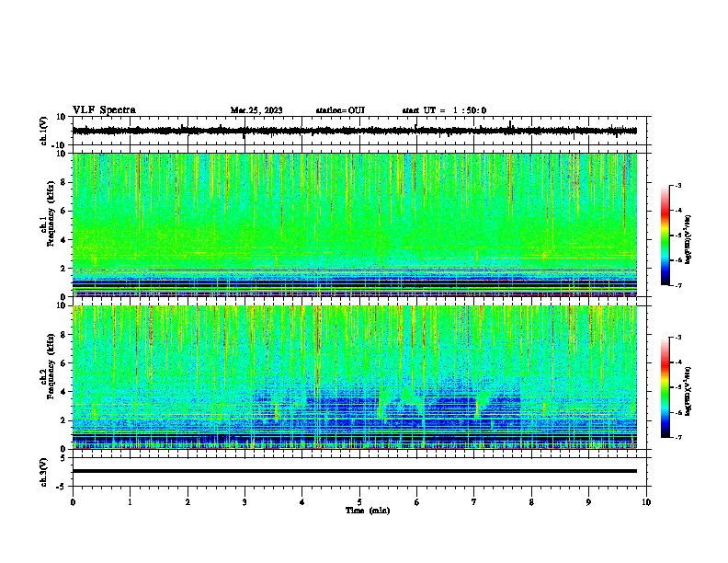Image resolution: width=728 pixels, height=563 pixels.
Task: Click the "8" kHz tick of ch.1 spectrogram
Action: tap(63, 182)
